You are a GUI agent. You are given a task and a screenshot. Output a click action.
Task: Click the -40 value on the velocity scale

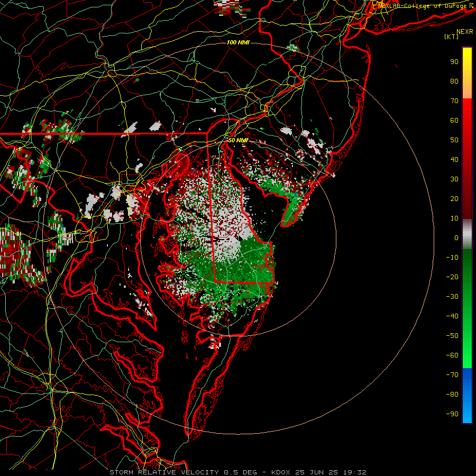(452, 316)
